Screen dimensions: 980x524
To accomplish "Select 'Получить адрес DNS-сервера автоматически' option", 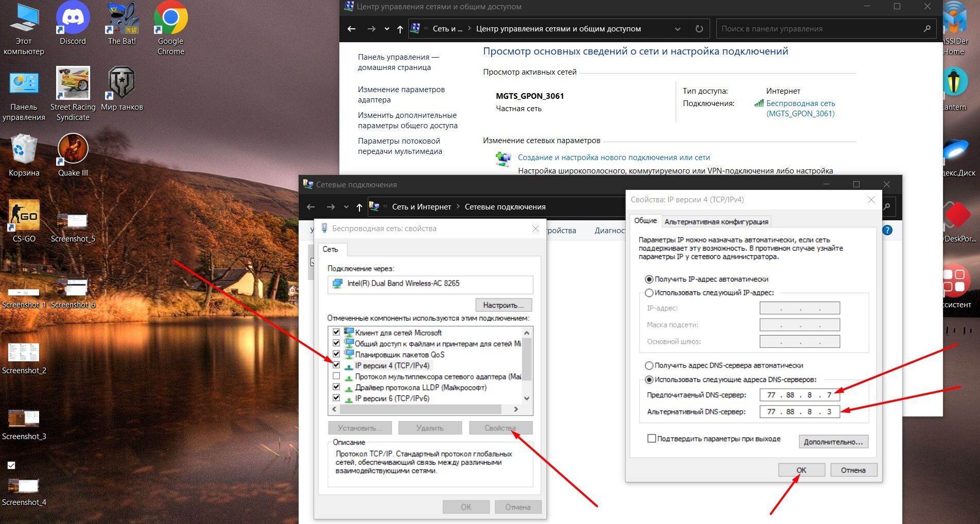I will click(649, 365).
